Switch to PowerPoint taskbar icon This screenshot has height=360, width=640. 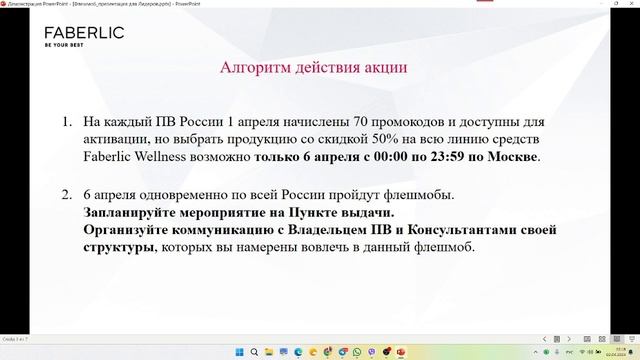click(401, 352)
